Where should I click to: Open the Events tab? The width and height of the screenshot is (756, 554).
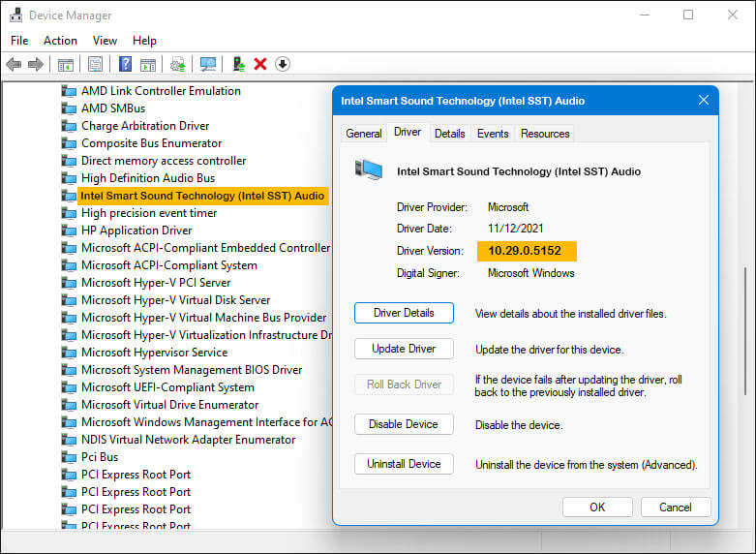point(493,134)
